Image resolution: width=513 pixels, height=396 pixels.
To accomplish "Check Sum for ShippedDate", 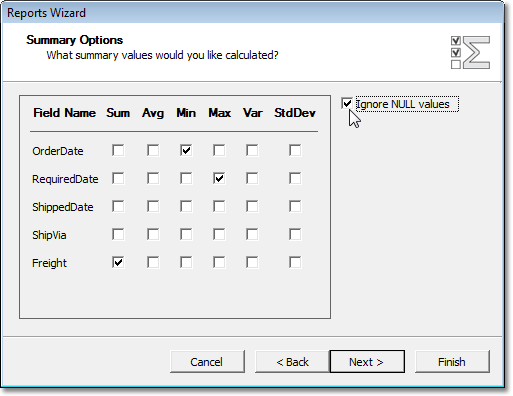I will (x=118, y=206).
